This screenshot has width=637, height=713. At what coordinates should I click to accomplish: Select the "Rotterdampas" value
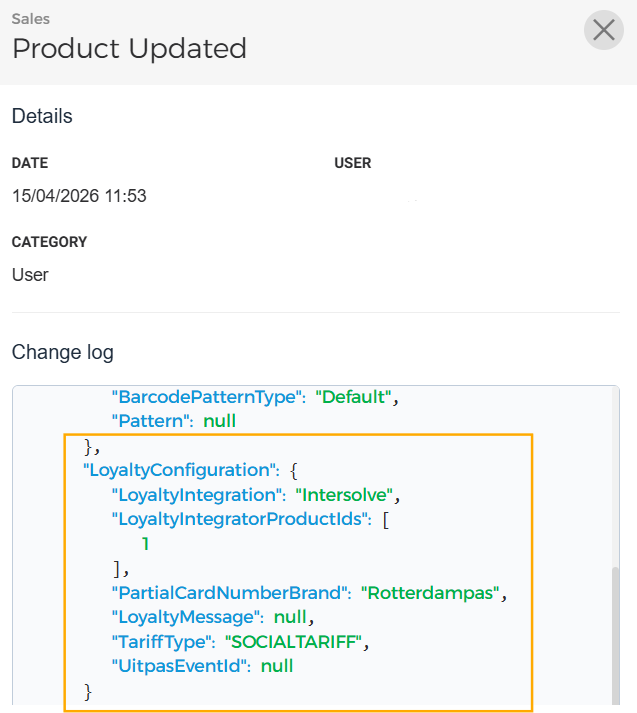coord(430,593)
